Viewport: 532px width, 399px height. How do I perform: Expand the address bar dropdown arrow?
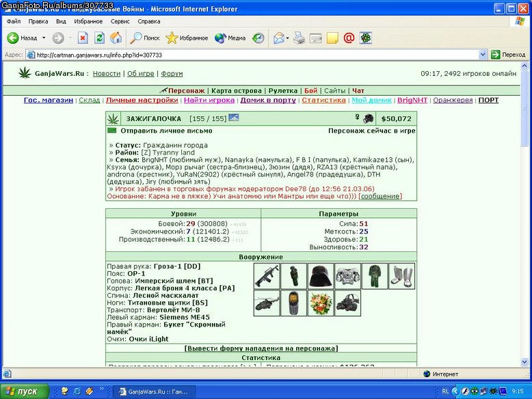(x=483, y=54)
